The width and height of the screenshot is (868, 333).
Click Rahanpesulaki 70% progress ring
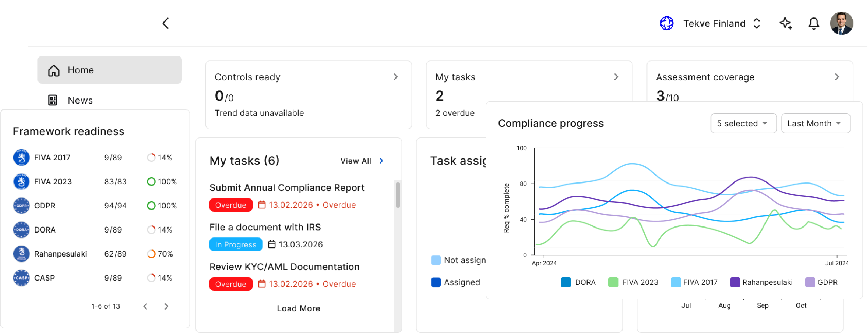(151, 254)
